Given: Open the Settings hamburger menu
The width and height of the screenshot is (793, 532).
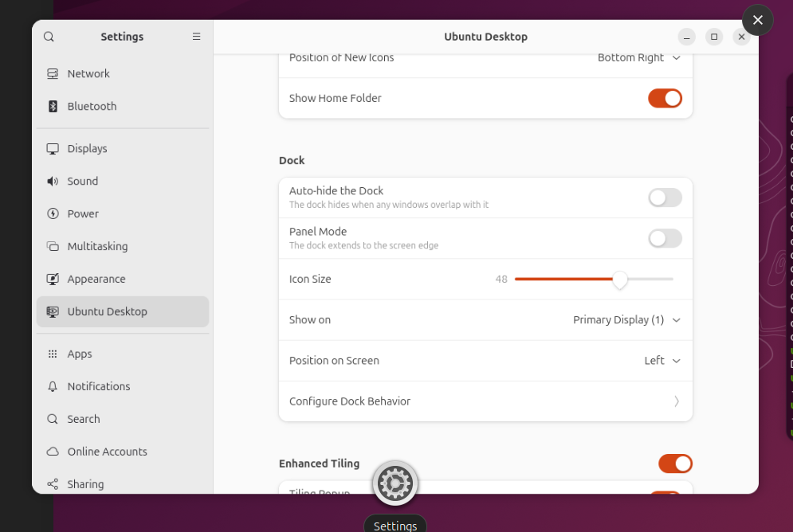Looking at the screenshot, I should [197, 37].
